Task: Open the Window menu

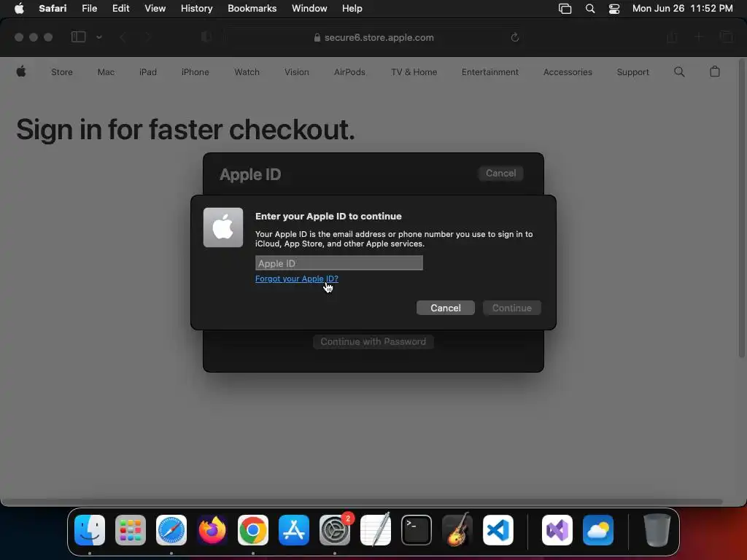Action: point(309,8)
